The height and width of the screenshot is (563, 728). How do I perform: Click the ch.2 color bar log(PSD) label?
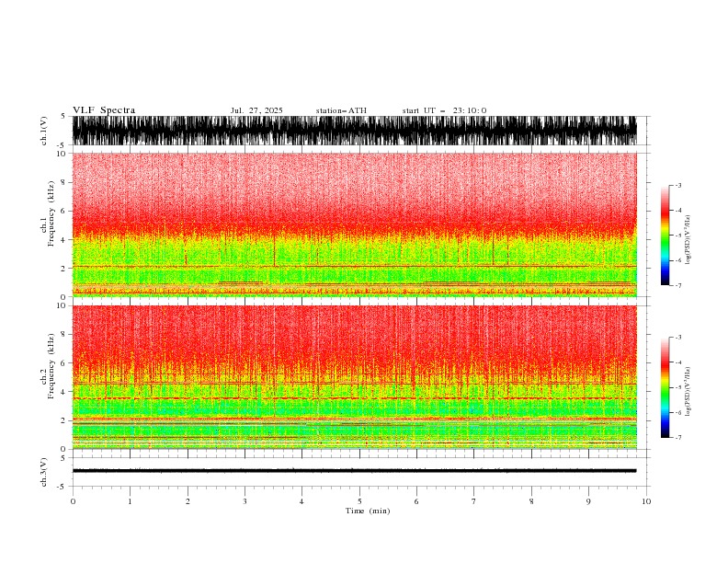[x=688, y=392]
